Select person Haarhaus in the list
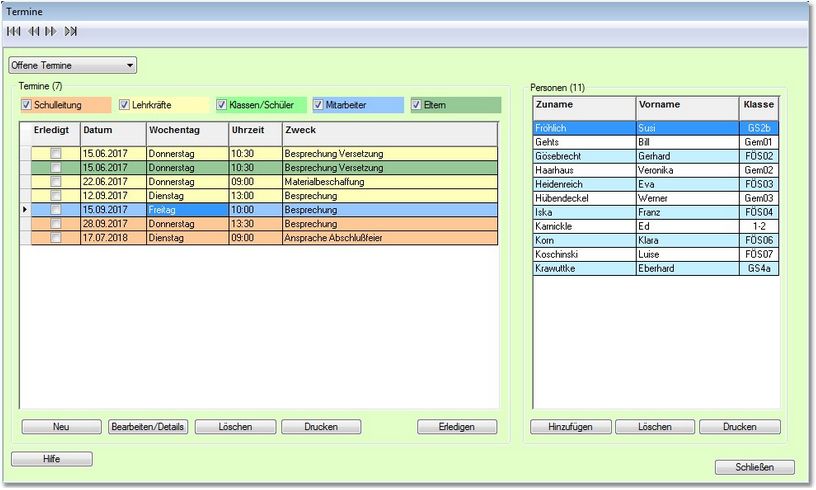 pos(584,171)
